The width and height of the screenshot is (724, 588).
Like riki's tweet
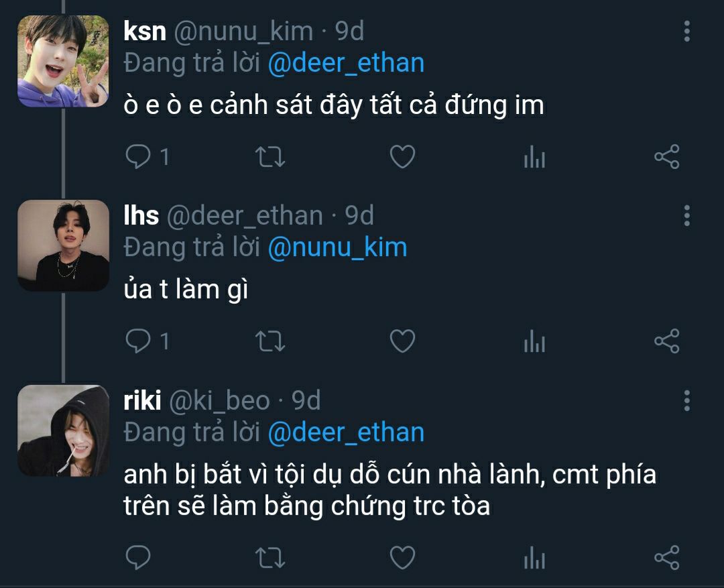click(x=402, y=557)
